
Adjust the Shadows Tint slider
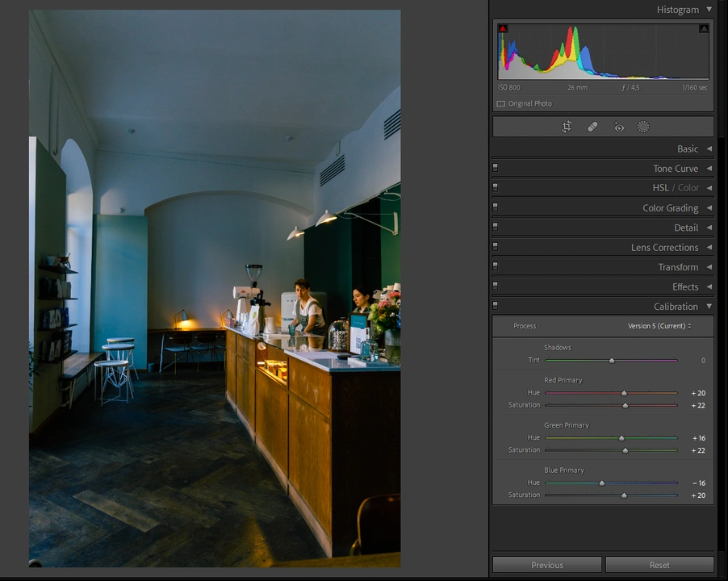point(612,360)
